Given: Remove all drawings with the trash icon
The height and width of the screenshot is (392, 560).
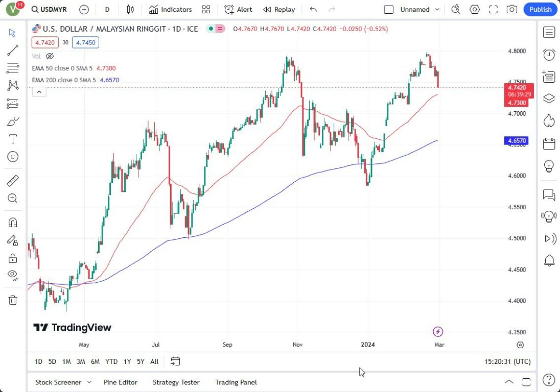Looking at the screenshot, I should click(13, 300).
